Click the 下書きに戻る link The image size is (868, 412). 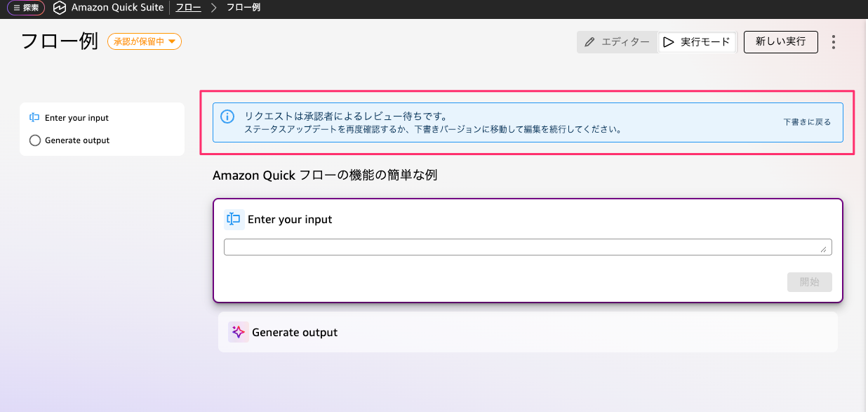point(807,122)
